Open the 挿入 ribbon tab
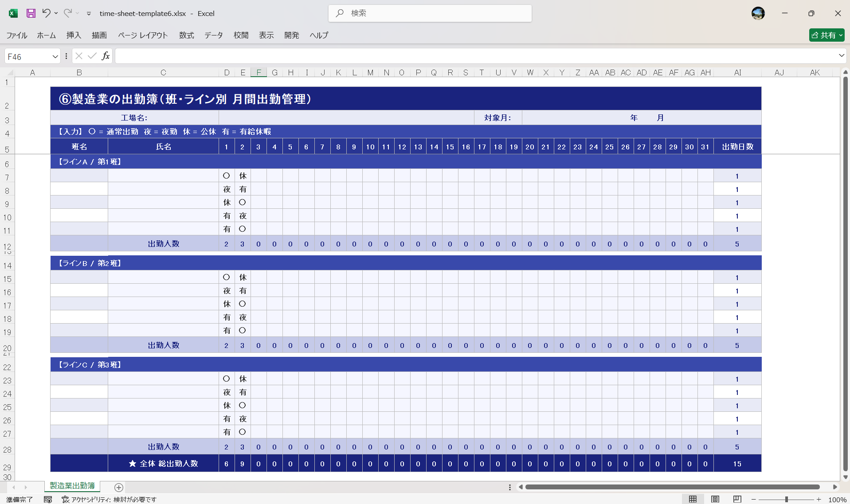 (74, 35)
